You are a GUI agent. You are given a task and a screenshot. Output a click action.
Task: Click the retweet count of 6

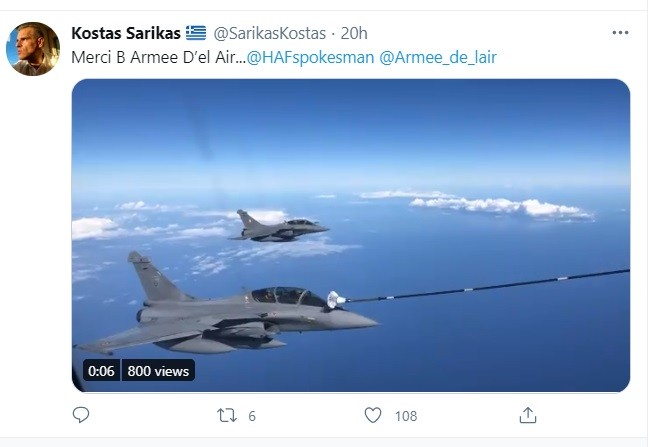pyautogui.click(x=252, y=415)
